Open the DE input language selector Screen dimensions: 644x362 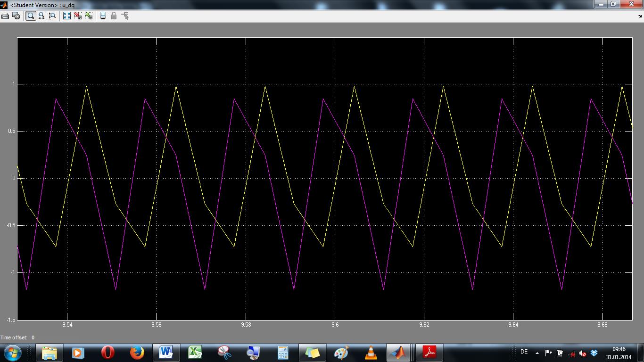click(524, 352)
